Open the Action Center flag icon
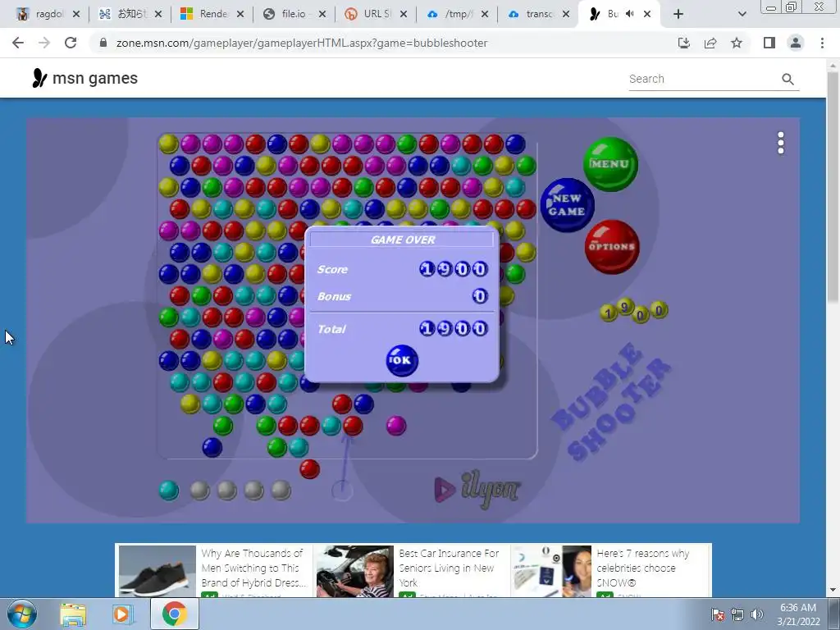The image size is (840, 630). pos(718,614)
